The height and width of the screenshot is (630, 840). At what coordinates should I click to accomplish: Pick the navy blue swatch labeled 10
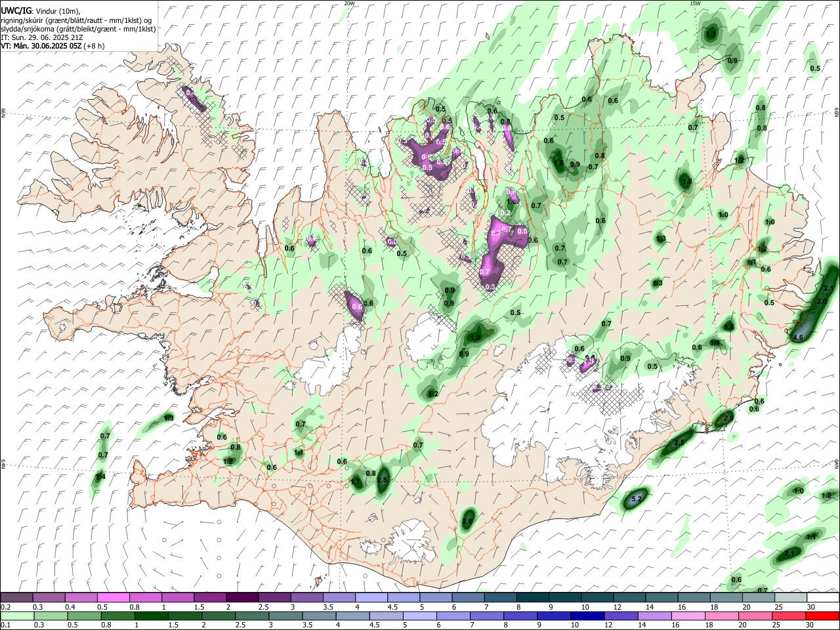[587, 616]
